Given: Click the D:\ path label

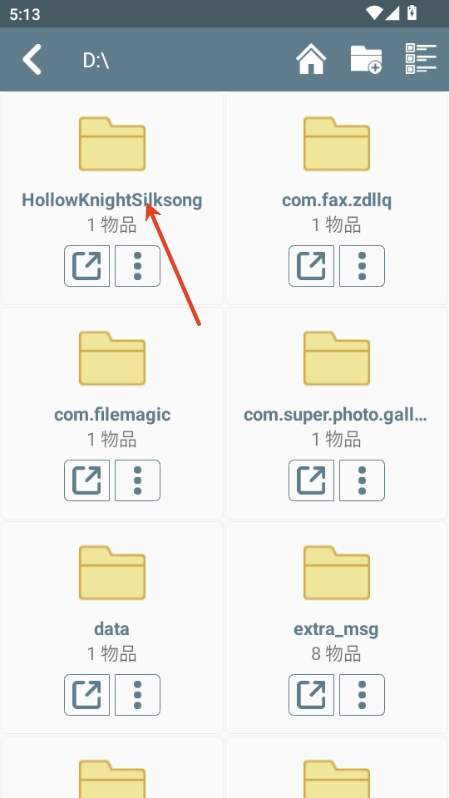Looking at the screenshot, I should (96, 60).
